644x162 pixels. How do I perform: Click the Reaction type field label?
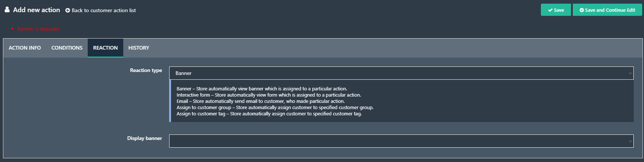[x=146, y=70]
